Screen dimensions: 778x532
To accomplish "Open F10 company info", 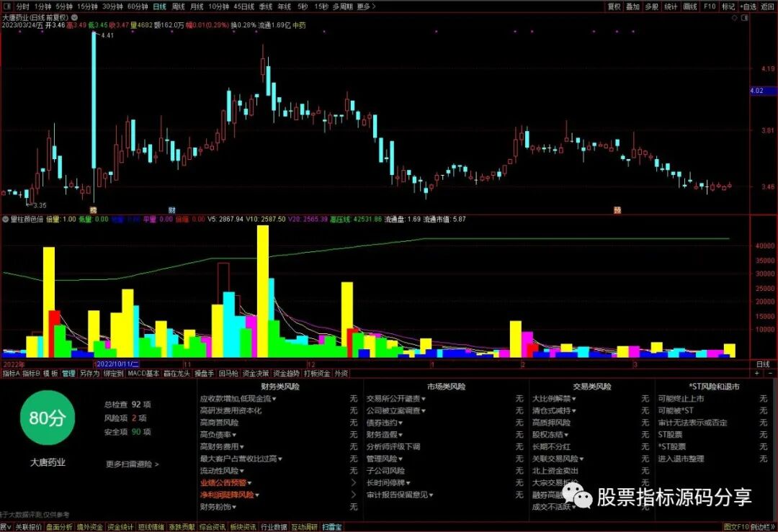I will coord(710,6).
